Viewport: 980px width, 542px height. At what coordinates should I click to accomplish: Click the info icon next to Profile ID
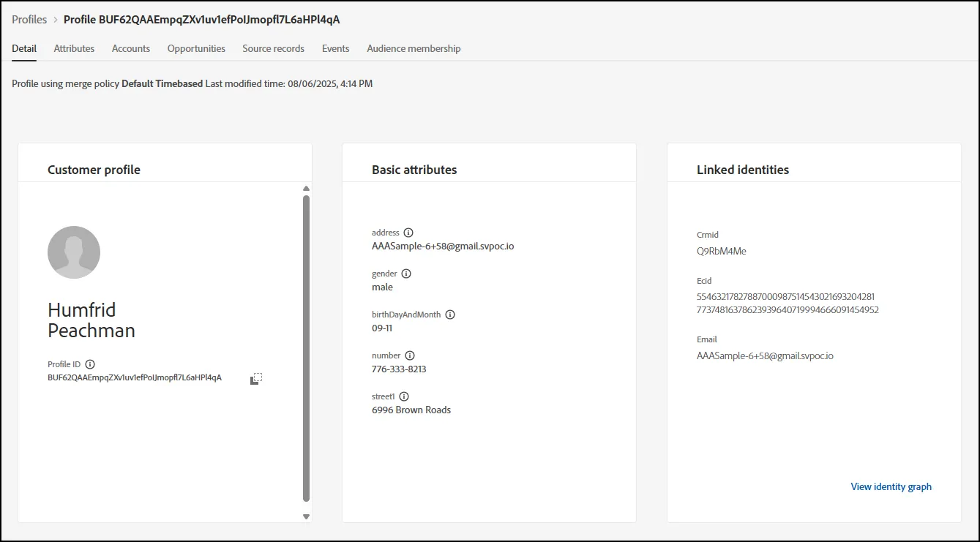coord(90,364)
